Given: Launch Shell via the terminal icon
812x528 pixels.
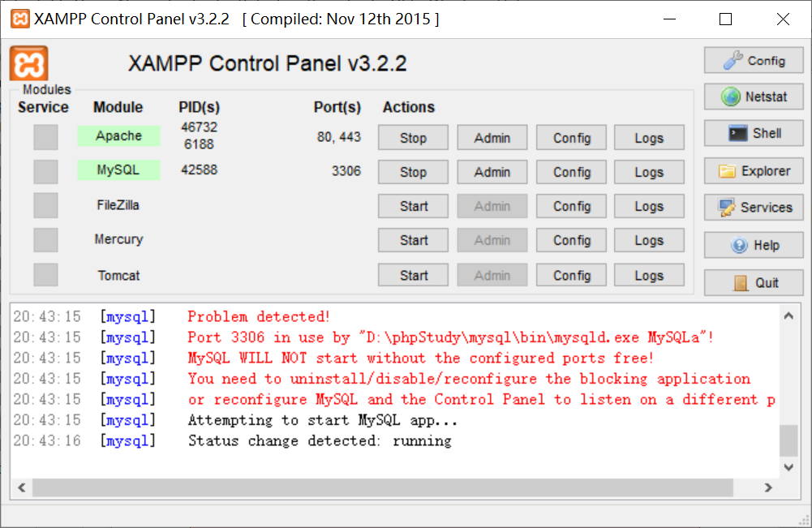Looking at the screenshot, I should point(754,134).
